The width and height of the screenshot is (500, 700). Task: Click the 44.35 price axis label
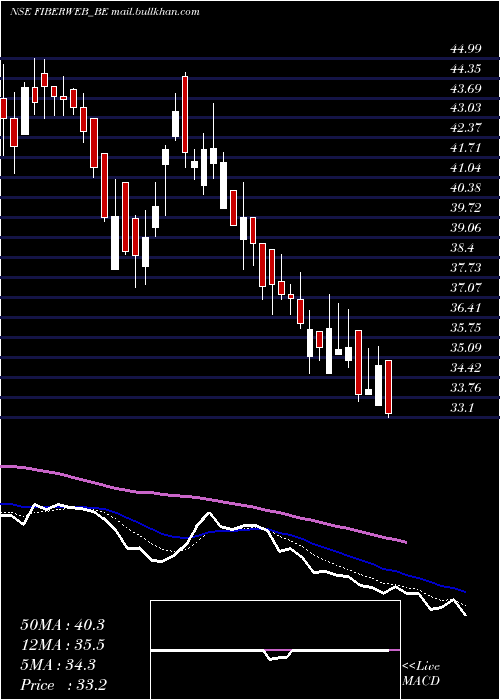(x=466, y=69)
